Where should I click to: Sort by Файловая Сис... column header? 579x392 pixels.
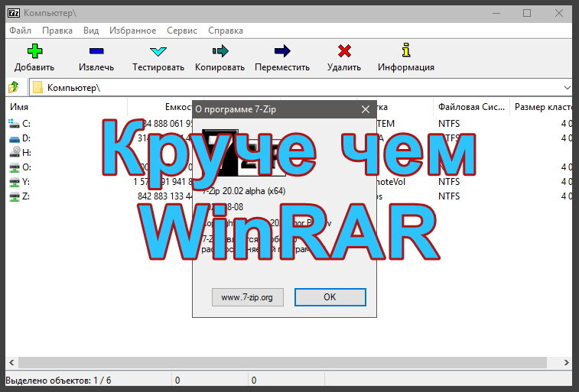[x=471, y=107]
